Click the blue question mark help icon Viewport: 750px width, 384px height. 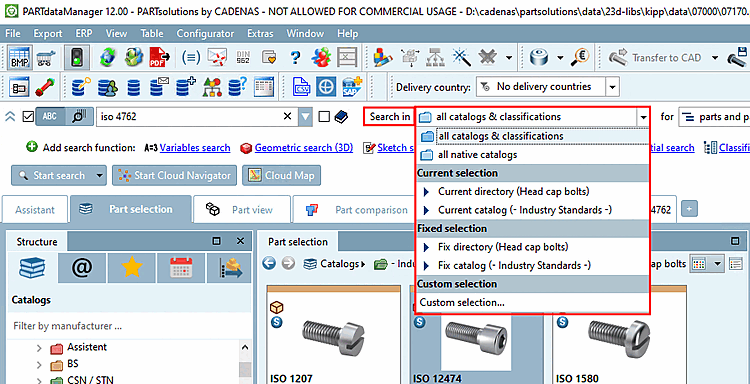tap(296, 58)
